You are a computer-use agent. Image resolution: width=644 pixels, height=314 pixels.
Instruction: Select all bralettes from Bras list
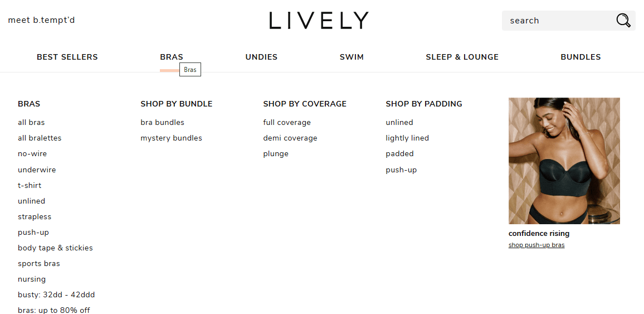point(40,138)
